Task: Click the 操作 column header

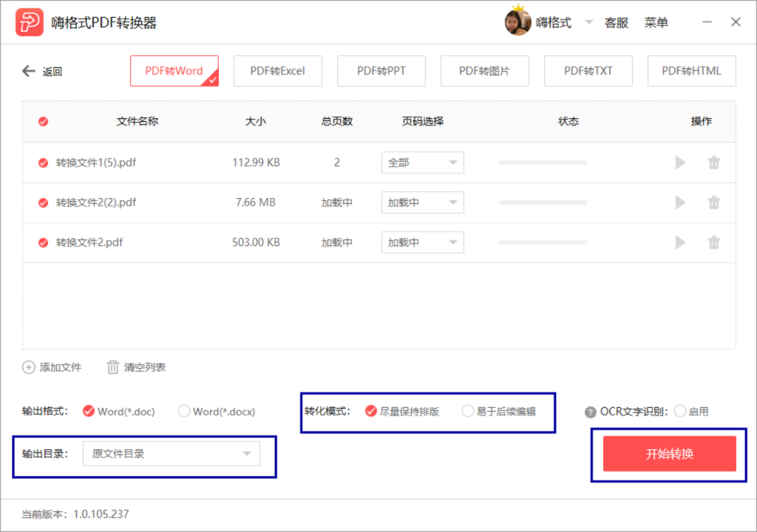Action: tap(702, 121)
